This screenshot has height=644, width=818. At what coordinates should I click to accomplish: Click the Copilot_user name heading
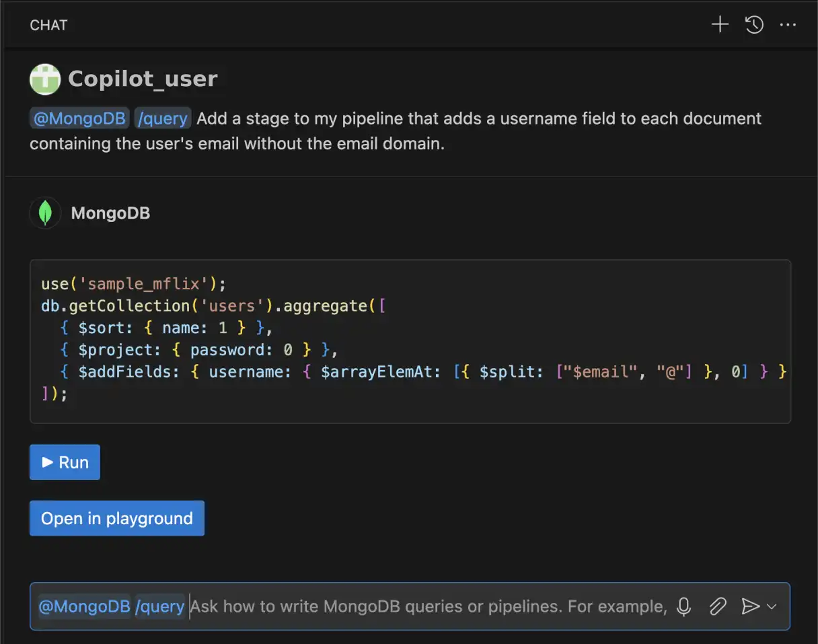142,78
